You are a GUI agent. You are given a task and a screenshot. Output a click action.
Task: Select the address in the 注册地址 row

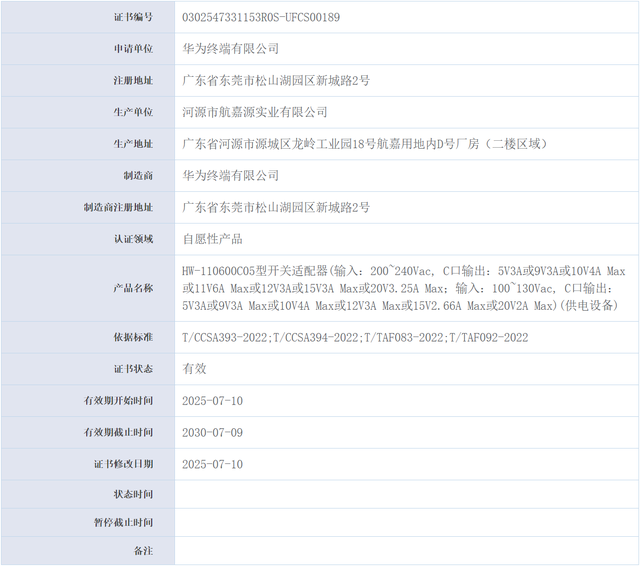[276, 80]
